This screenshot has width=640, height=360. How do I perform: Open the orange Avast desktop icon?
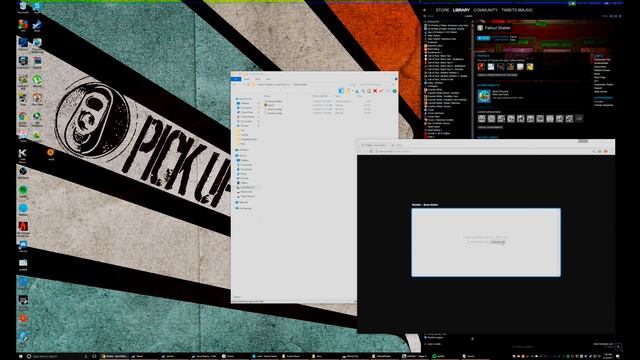click(51, 153)
